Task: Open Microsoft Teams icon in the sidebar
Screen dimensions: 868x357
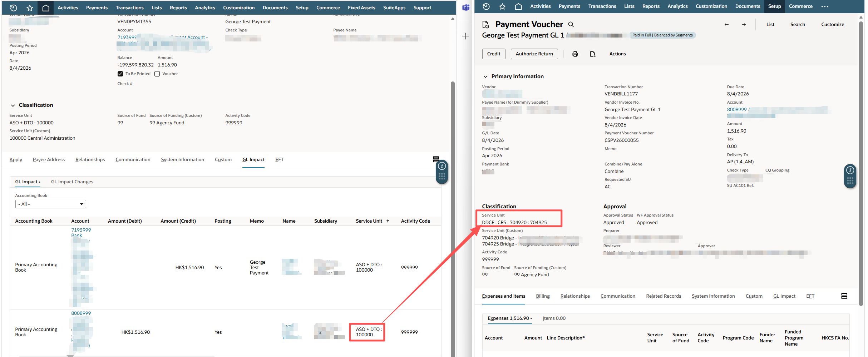Action: click(466, 8)
